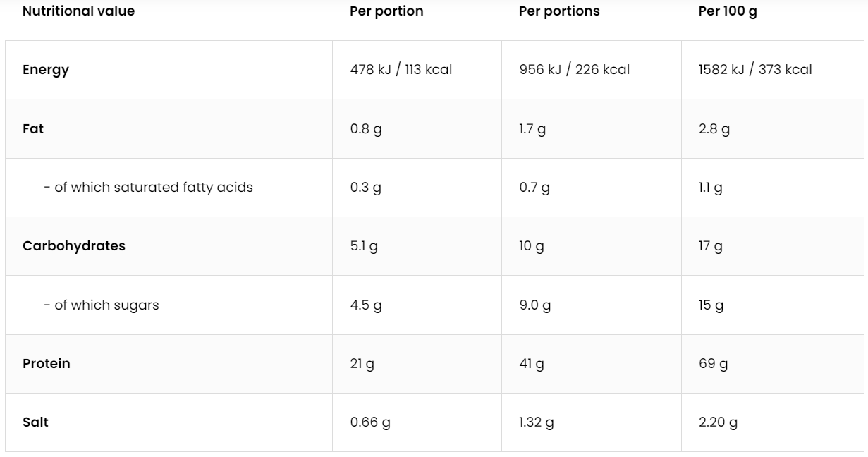Click the "Per portion" column header
Screen dimensions: 868x457
coord(386,11)
